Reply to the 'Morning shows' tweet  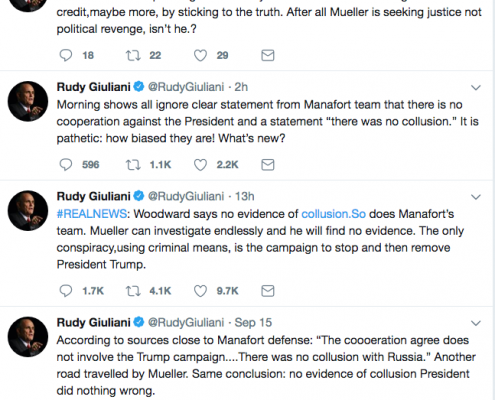pos(66,165)
